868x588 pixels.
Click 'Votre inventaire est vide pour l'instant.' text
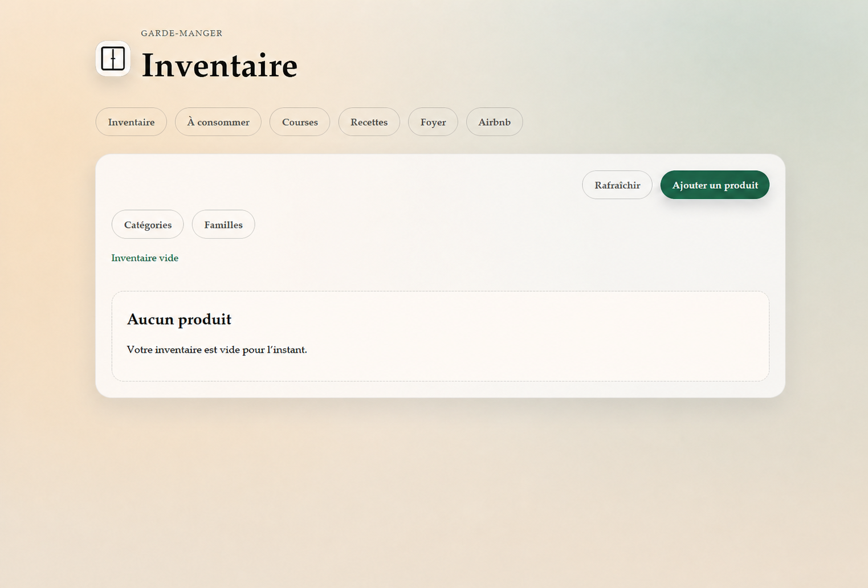pyautogui.click(x=217, y=350)
